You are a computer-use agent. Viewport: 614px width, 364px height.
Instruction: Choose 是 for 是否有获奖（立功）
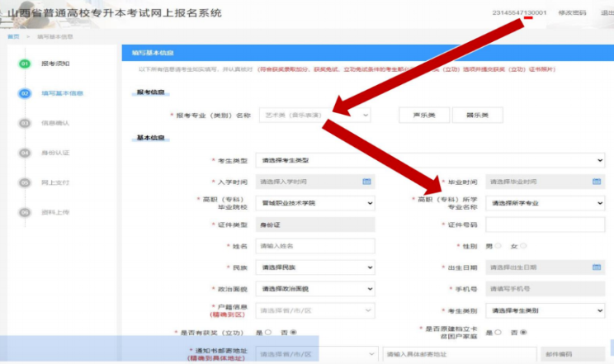pos(268,333)
